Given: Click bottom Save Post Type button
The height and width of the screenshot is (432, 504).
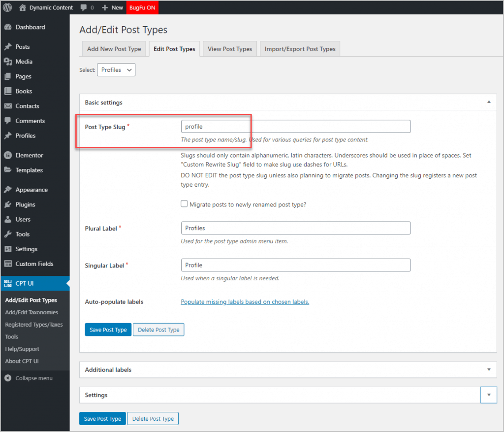Looking at the screenshot, I should [x=102, y=418].
